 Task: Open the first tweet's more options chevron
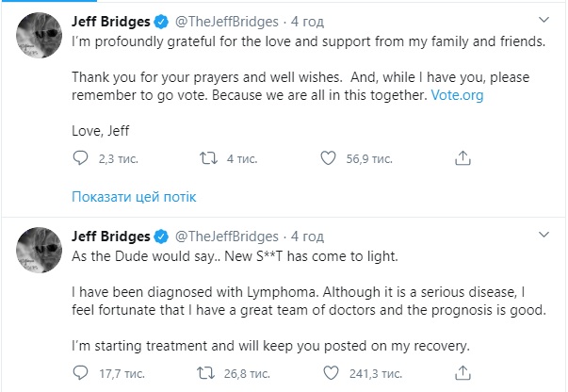pyautogui.click(x=544, y=19)
